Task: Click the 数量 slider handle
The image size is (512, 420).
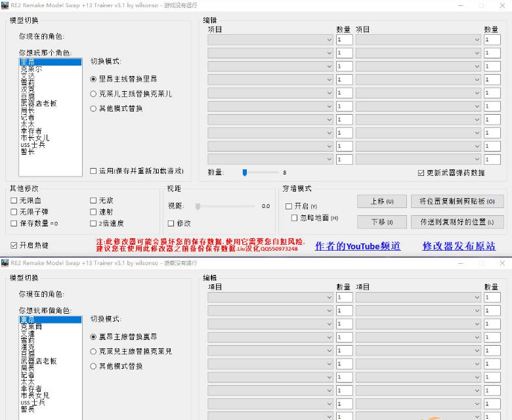Action: tap(245, 173)
